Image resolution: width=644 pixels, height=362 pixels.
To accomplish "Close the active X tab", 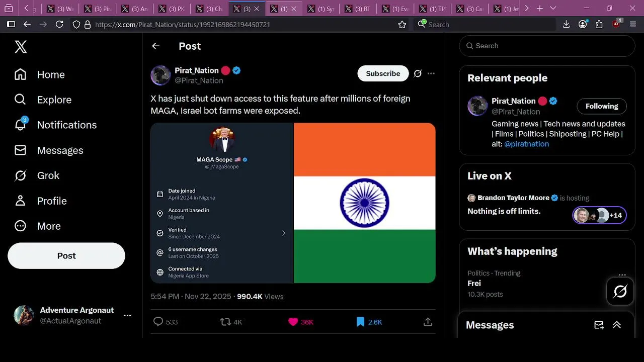I will coord(257,9).
